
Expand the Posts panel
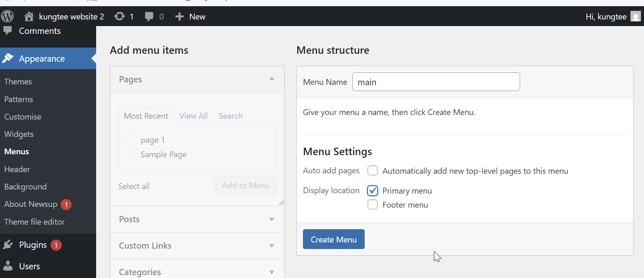pyautogui.click(x=272, y=219)
